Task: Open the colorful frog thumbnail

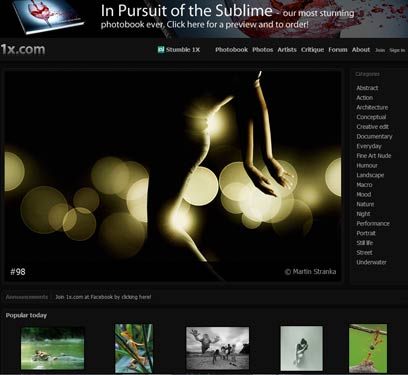Action: click(x=134, y=348)
